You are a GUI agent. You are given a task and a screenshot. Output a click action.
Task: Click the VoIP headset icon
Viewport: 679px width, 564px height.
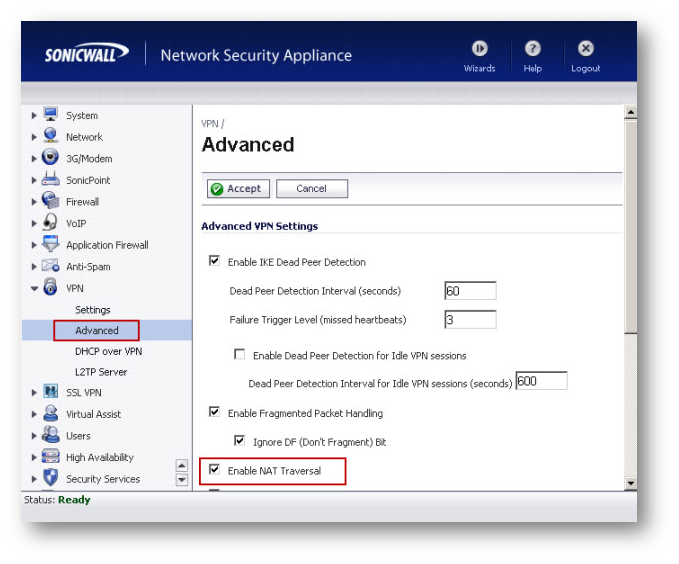pos(50,222)
